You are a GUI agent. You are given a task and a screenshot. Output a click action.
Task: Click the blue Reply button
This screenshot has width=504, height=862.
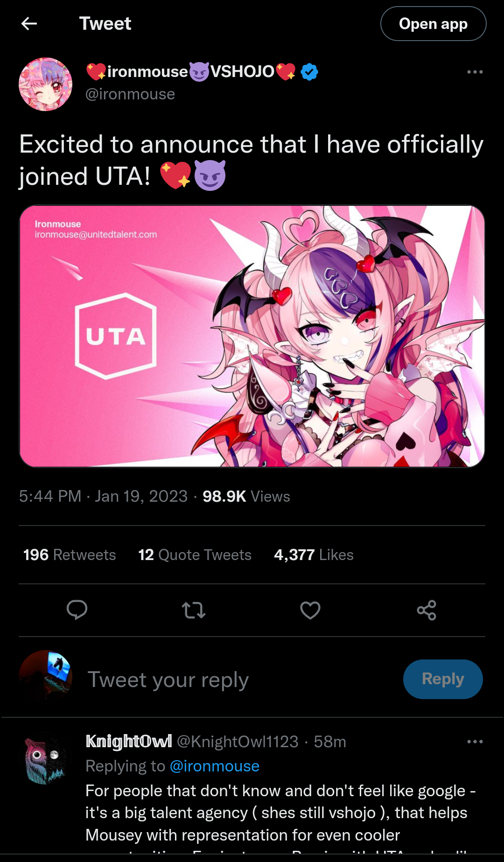[x=443, y=679]
